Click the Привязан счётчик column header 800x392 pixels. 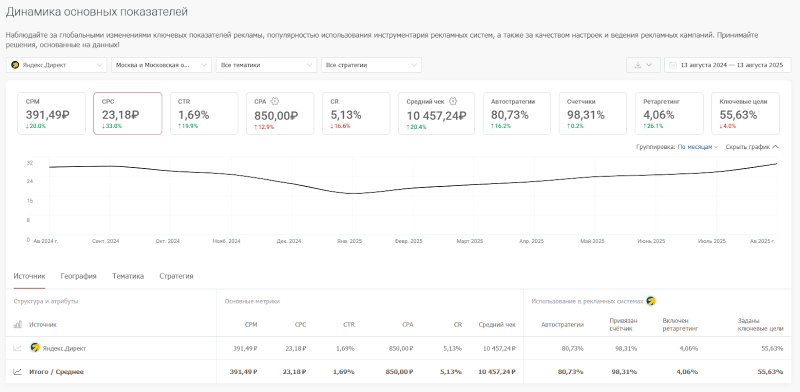(623, 324)
